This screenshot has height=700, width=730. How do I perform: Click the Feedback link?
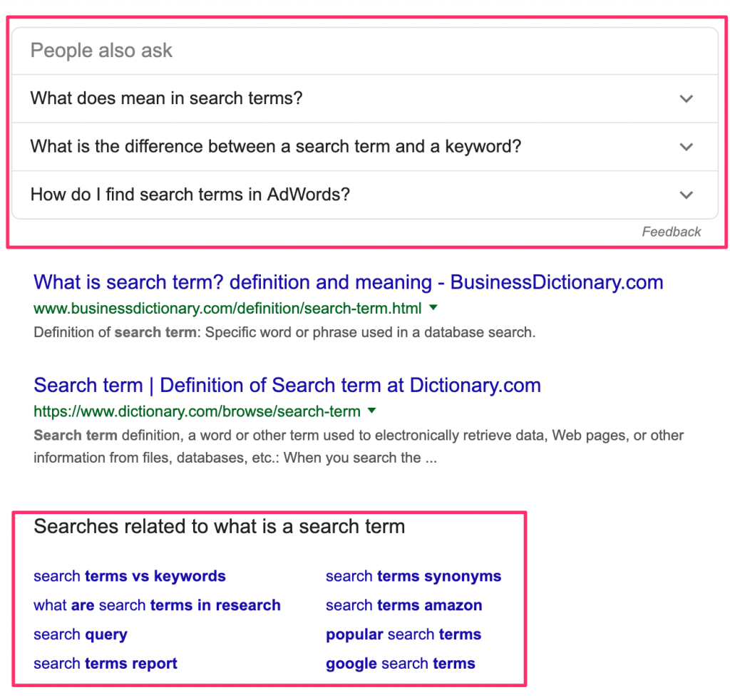(671, 232)
